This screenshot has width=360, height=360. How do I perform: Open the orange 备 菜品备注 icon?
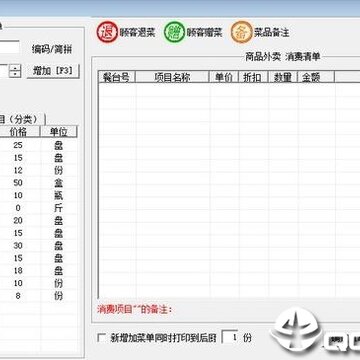241,32
